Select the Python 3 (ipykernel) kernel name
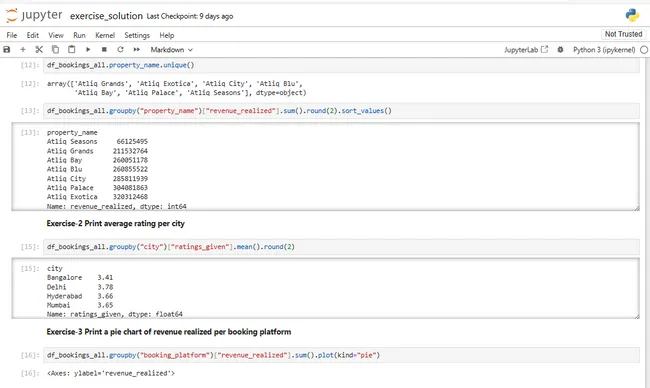This screenshot has height=388, width=650. pos(604,50)
